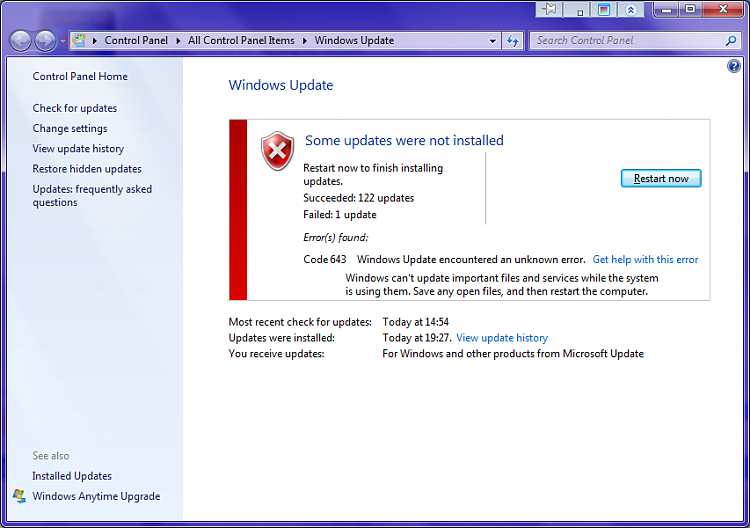
Task: Open Windows Anytime Upgrade link
Action: click(96, 496)
